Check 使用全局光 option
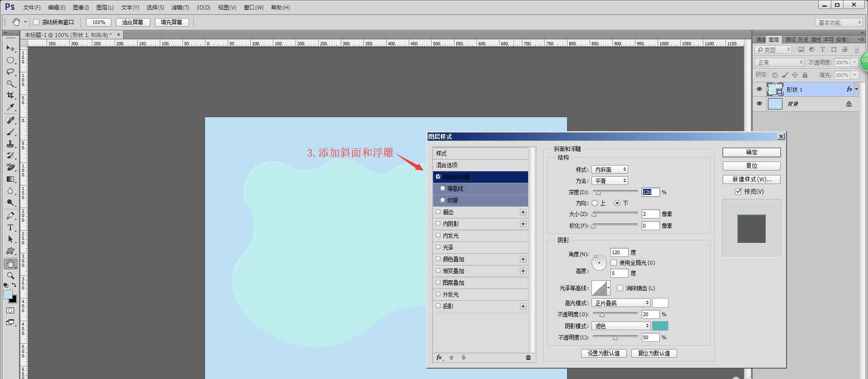Screen dimensions: 868x379 point(614,263)
